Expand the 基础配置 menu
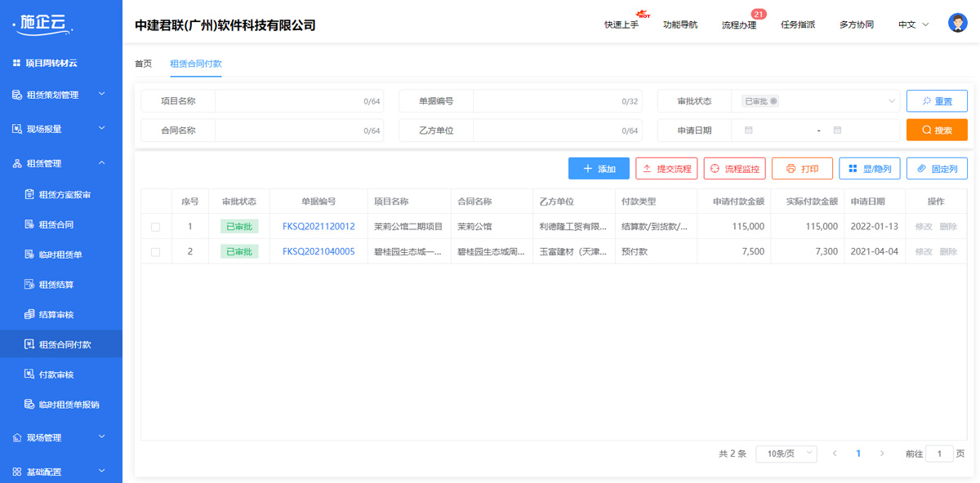 click(x=102, y=472)
